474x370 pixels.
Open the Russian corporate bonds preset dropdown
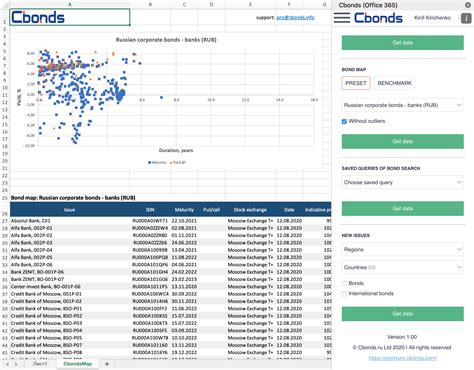coord(403,105)
